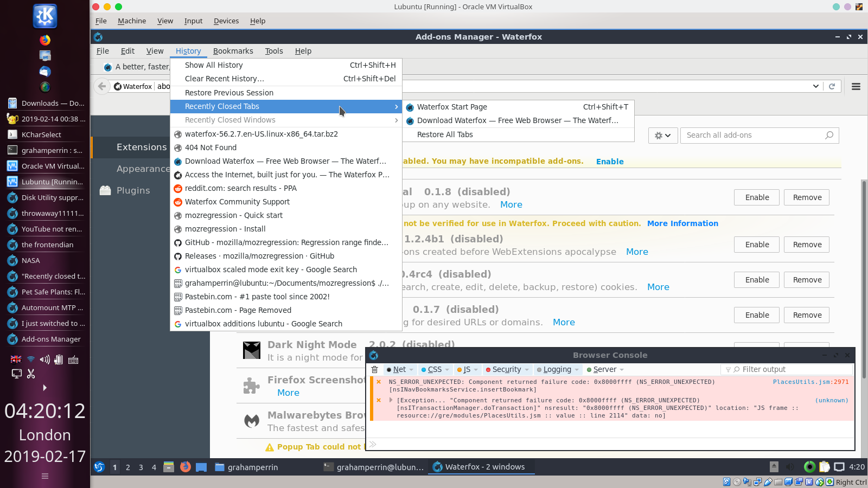Open the More Information link
The image size is (868, 488).
click(682, 223)
